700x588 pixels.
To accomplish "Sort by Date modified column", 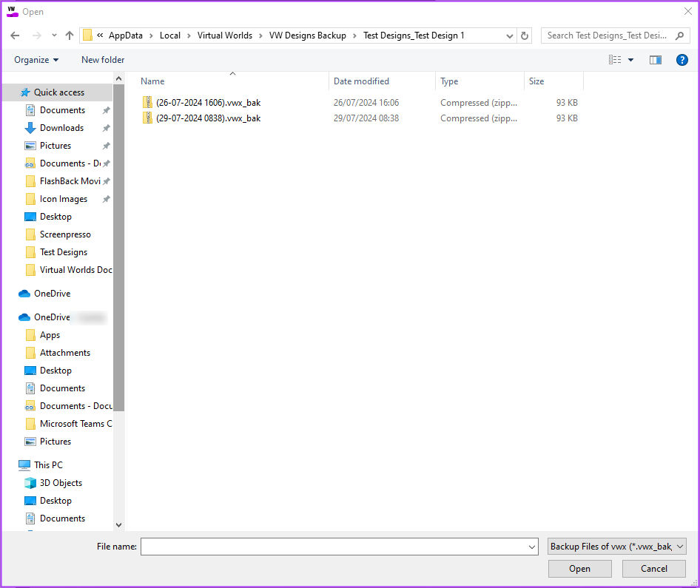I will coord(382,81).
